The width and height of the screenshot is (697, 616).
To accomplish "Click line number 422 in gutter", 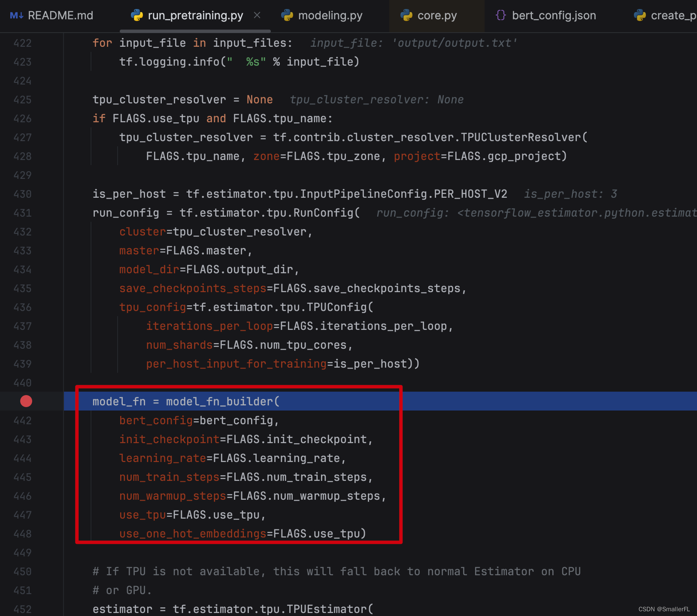I will click(22, 43).
